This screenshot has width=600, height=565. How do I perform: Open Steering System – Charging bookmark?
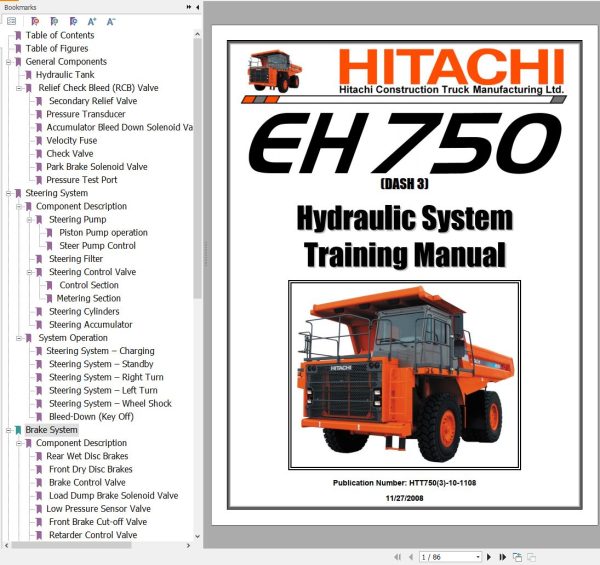(x=100, y=351)
